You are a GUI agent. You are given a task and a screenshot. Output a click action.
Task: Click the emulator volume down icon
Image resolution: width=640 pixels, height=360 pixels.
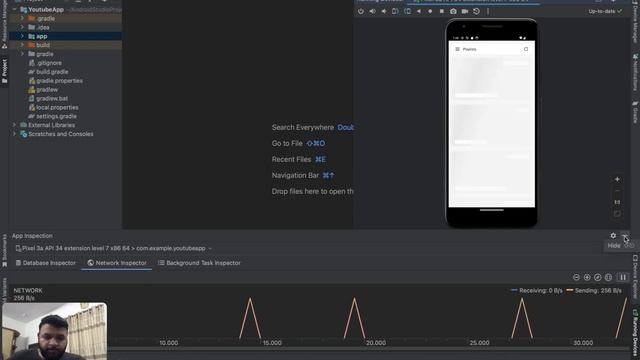[x=384, y=11]
